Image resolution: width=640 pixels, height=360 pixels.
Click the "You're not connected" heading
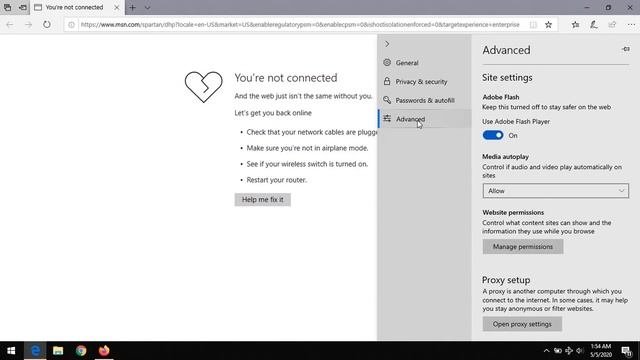[x=286, y=78]
